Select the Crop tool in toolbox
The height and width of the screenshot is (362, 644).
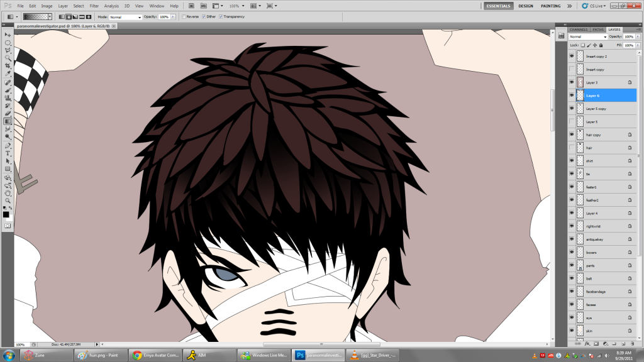point(8,65)
